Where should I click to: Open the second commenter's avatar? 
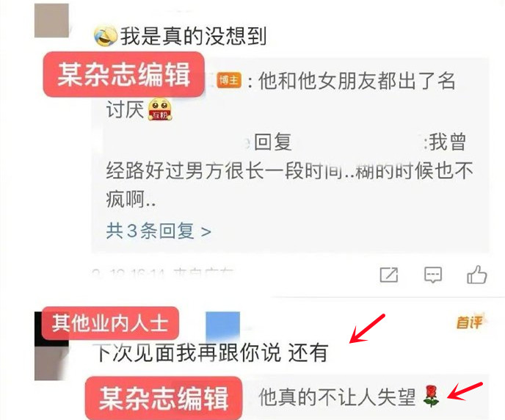pyautogui.click(x=51, y=346)
